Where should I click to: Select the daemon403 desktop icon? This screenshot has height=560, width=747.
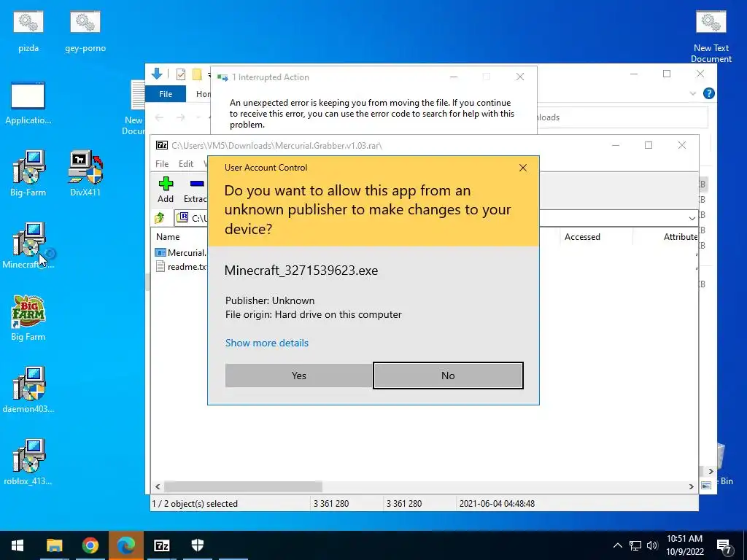coord(28,389)
